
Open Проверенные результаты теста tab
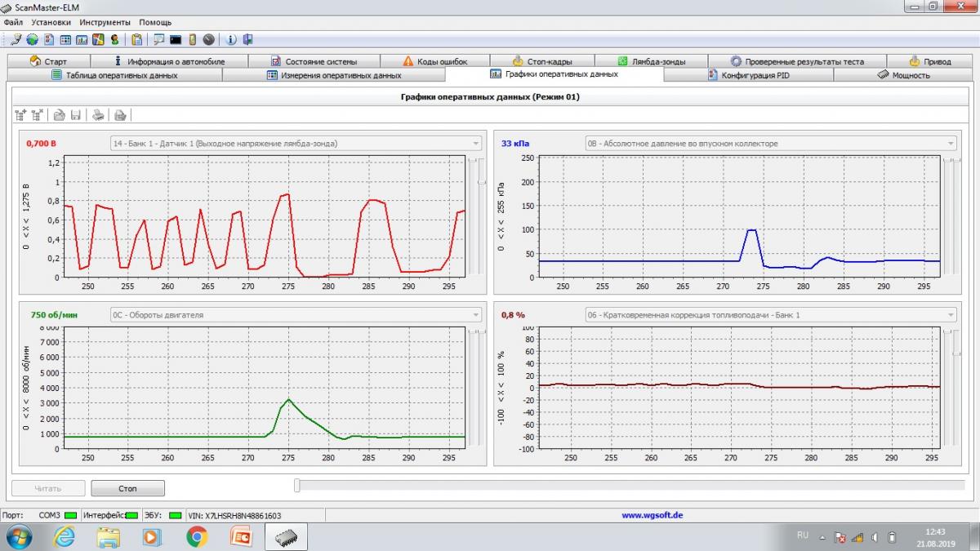click(796, 61)
